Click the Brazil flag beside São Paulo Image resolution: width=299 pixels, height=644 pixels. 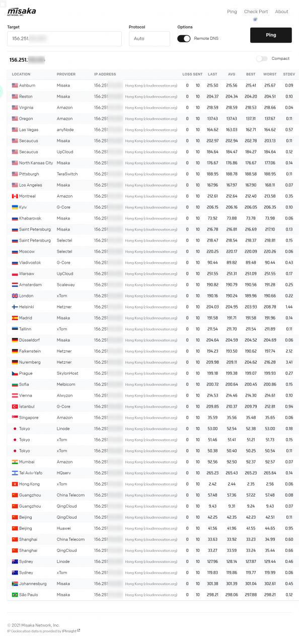pos(15,595)
